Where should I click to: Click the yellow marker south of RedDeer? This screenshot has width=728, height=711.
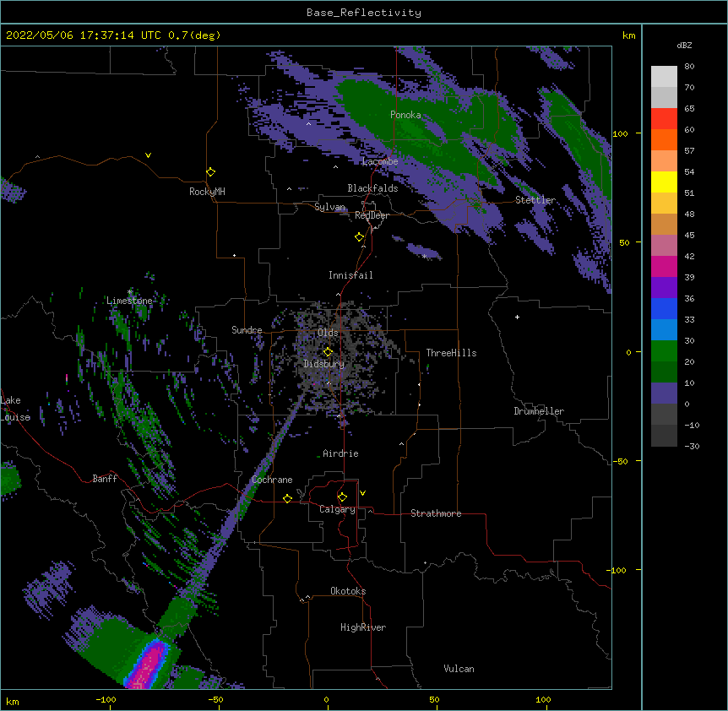coord(359,237)
